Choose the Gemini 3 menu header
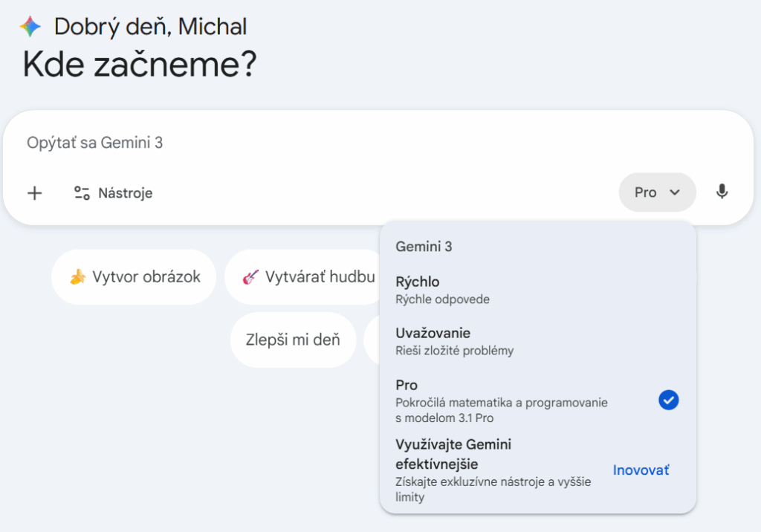761x532 pixels. 424,246
